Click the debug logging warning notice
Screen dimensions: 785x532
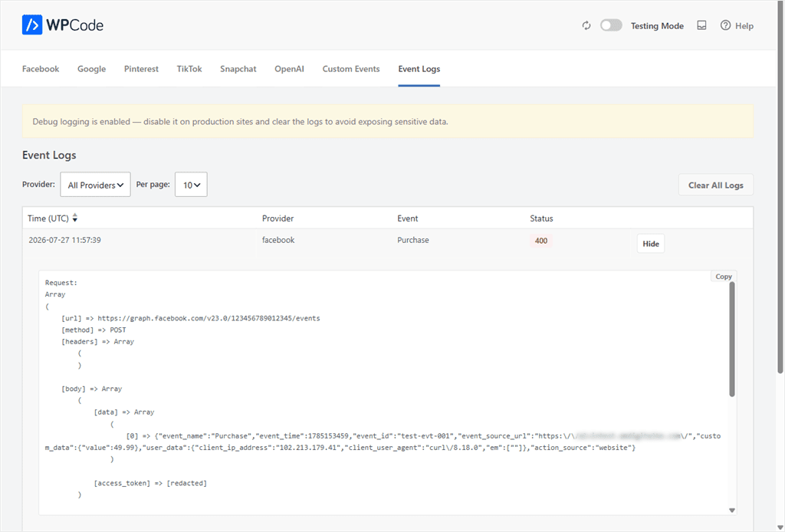click(x=387, y=121)
